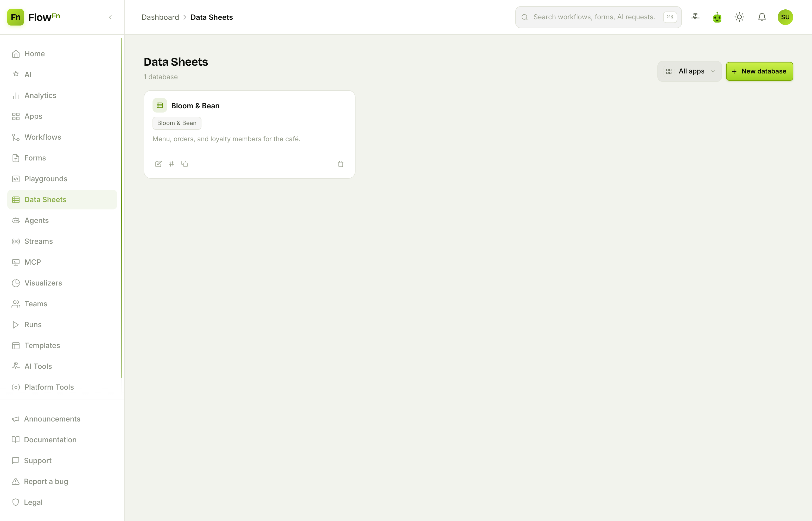Click Report a bug
The height and width of the screenshot is (521, 812).
pos(62,481)
